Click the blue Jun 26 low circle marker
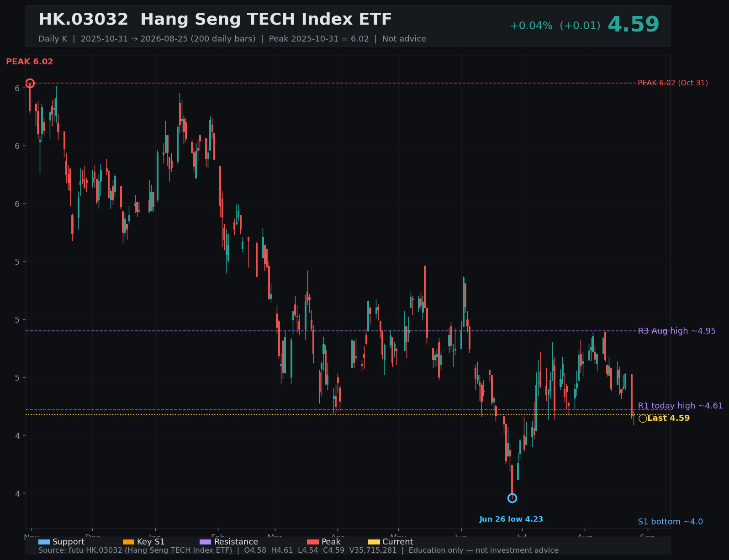Viewport: 729px width, 560px height. [512, 498]
